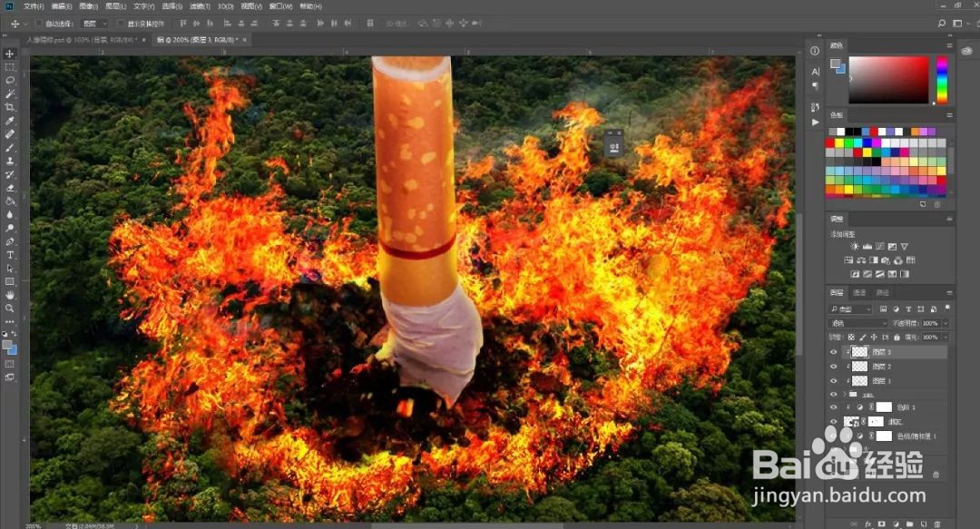Hide layer 图层 2
Viewport: 980px width, 529px height.
(833, 367)
